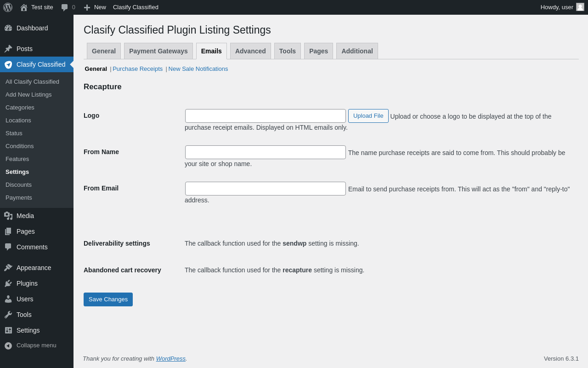Open the Media icon in sidebar
Image resolution: width=588 pixels, height=368 pixels.
point(8,216)
